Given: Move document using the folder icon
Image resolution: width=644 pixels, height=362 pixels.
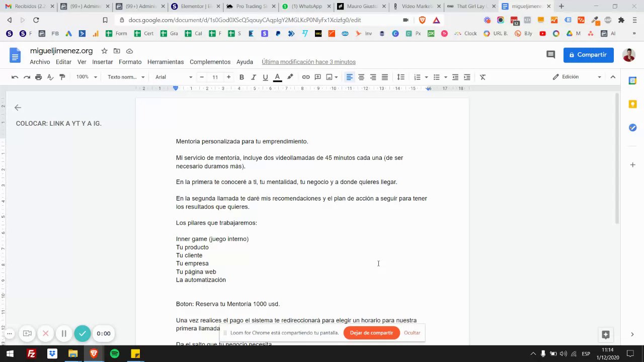Looking at the screenshot, I should [x=117, y=51].
